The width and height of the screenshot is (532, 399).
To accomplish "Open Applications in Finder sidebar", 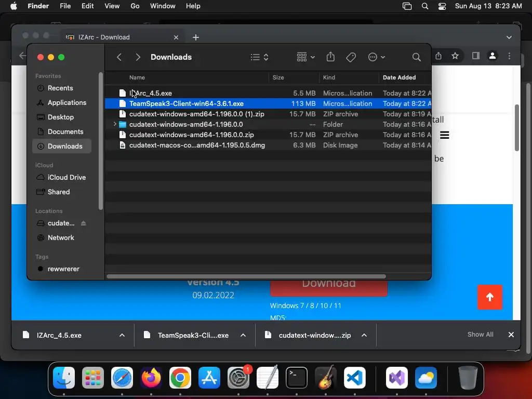I will coord(62,102).
